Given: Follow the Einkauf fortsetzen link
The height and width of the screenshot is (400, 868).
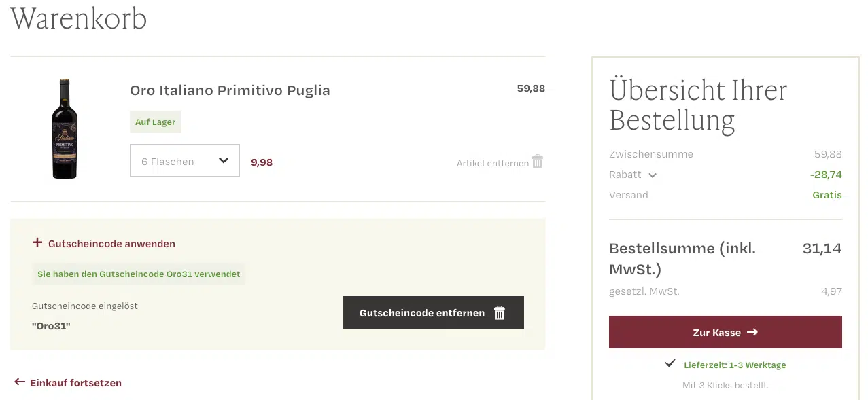Looking at the screenshot, I should pos(75,382).
